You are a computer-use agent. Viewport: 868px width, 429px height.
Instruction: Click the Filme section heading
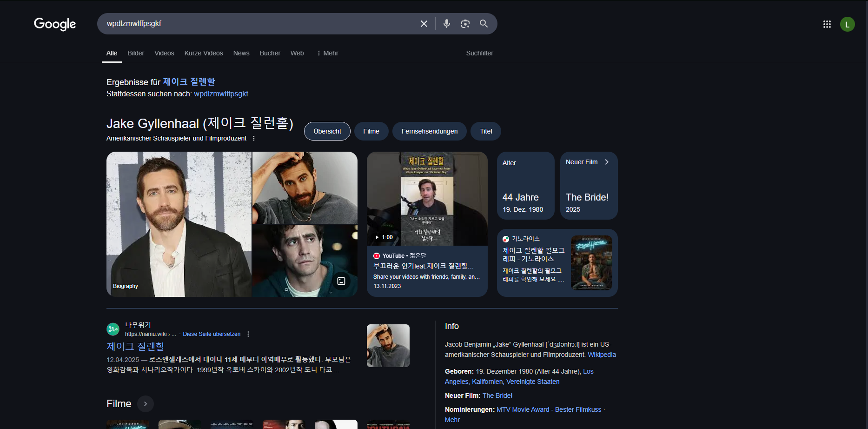[119, 404]
